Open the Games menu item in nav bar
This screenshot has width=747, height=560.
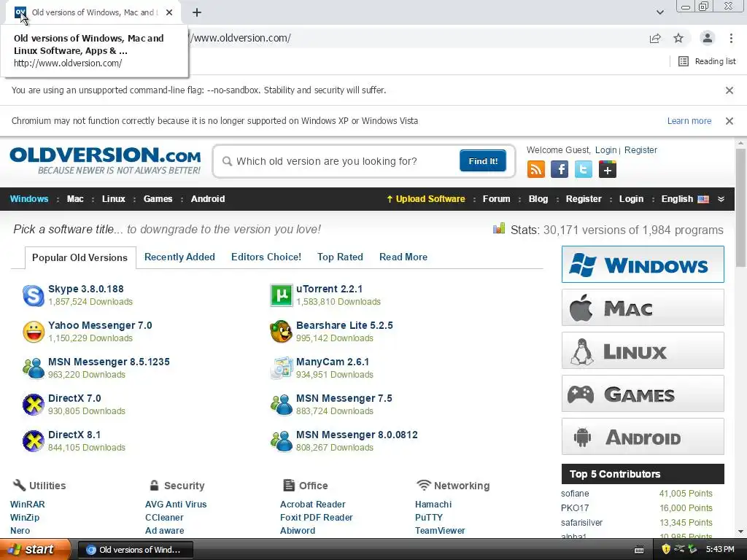pos(158,199)
